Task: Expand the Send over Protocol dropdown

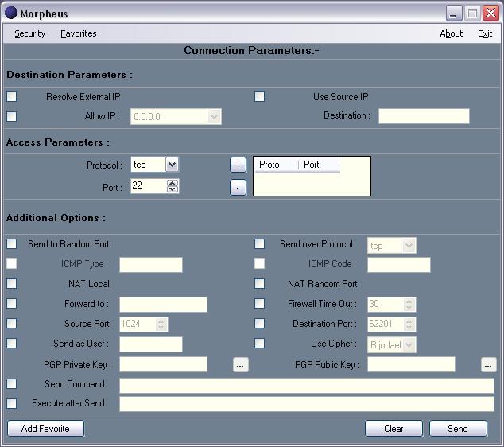Action: [409, 246]
